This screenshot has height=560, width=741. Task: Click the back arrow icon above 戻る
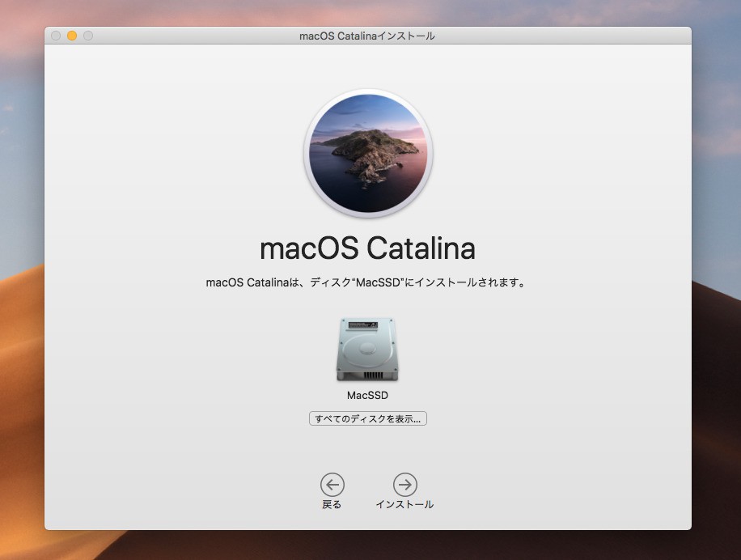pyautogui.click(x=332, y=485)
